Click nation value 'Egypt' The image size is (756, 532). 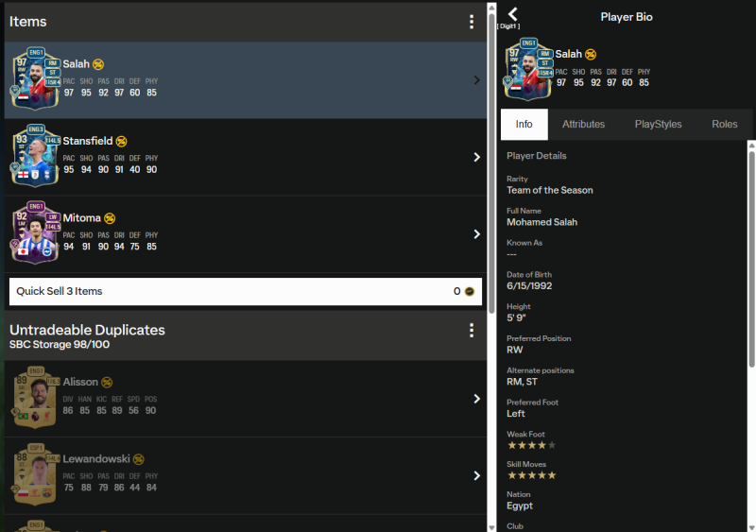tap(520, 506)
